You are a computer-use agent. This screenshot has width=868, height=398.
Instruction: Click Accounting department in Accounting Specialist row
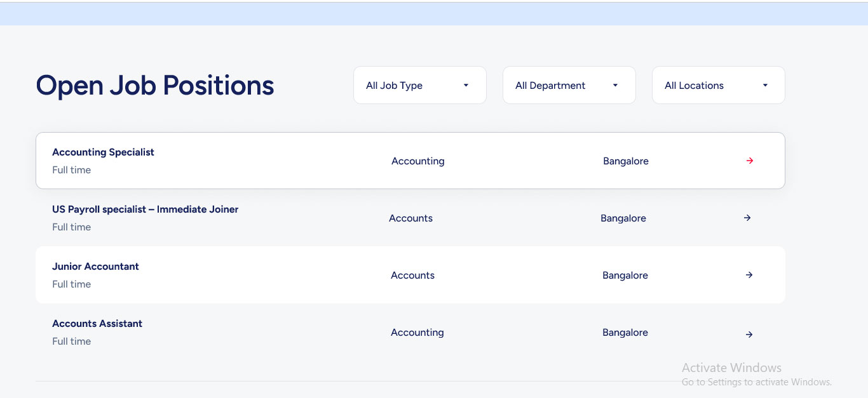pyautogui.click(x=417, y=161)
